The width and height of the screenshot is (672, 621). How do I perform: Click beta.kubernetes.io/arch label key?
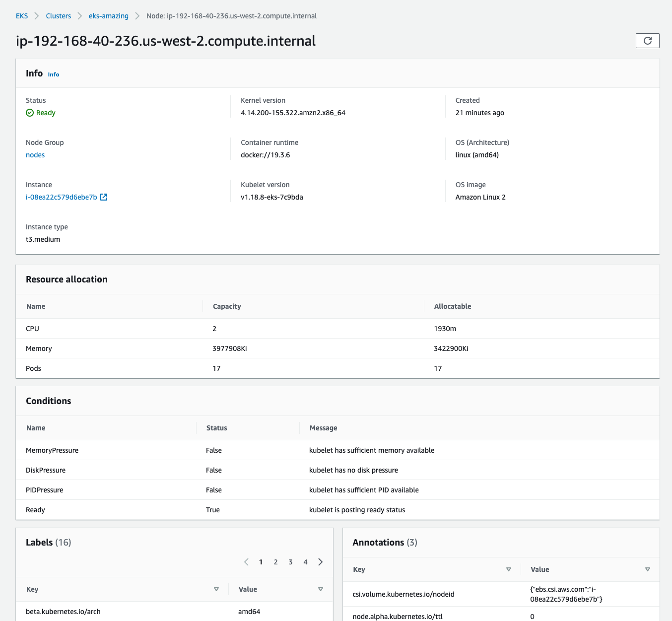(63, 612)
